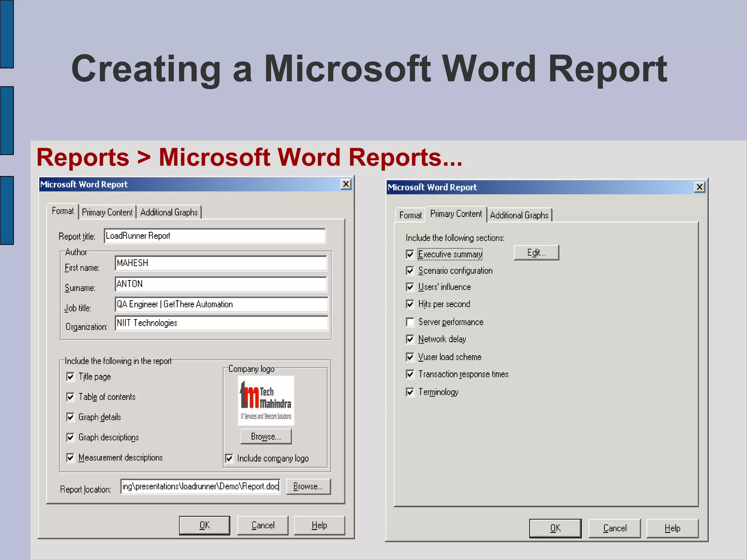Close the left Microsoft Word Report dialog

pos(346,184)
